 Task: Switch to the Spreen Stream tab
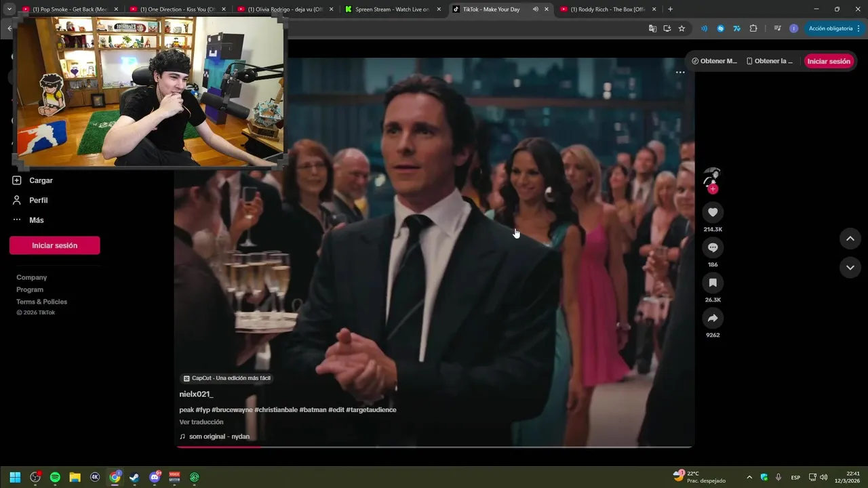[x=393, y=9]
